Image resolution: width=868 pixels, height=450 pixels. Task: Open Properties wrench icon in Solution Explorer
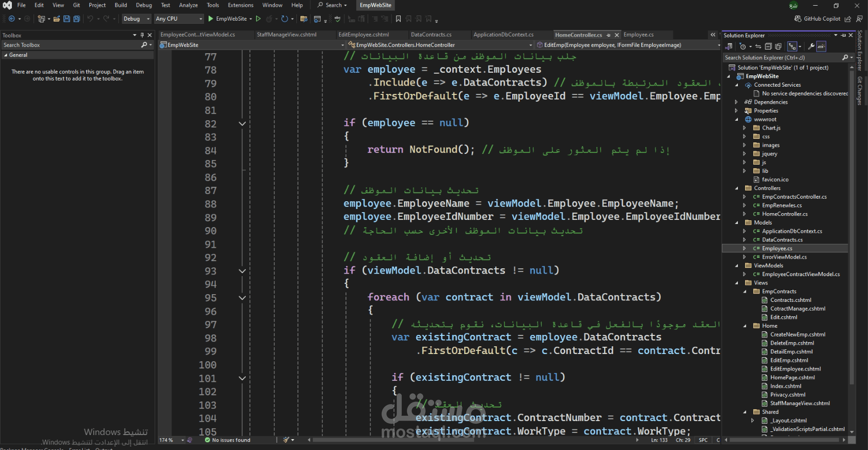tap(811, 46)
